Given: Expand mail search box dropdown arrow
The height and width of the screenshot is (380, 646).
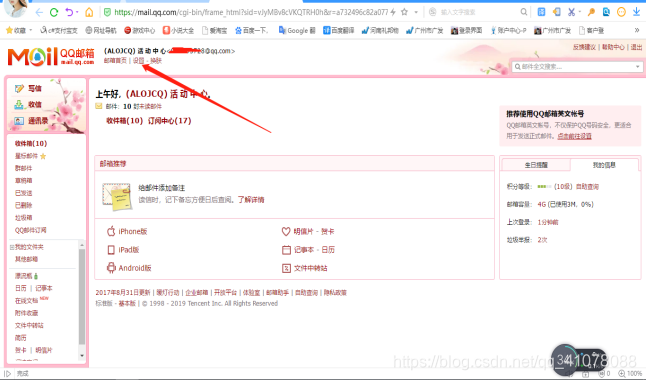Looking at the screenshot, I should [637, 66].
